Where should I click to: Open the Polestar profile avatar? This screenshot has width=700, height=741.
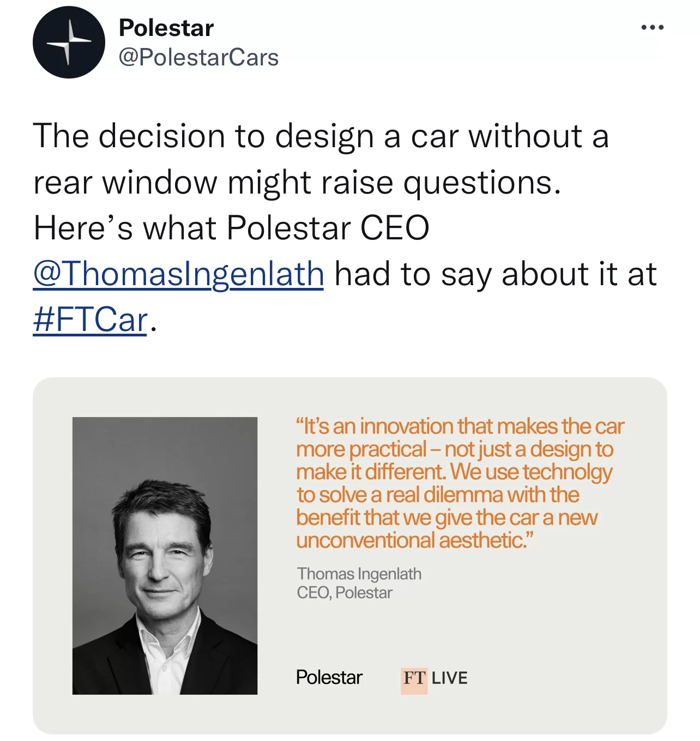[69, 43]
